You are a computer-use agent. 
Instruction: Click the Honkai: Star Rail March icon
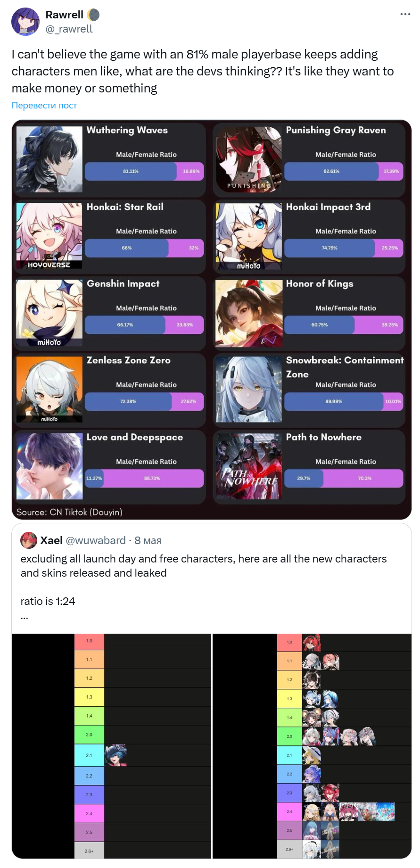coord(49,236)
